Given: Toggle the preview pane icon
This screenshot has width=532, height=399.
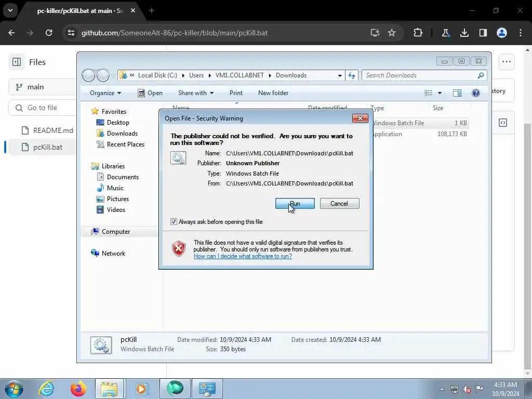Looking at the screenshot, I should [457, 93].
